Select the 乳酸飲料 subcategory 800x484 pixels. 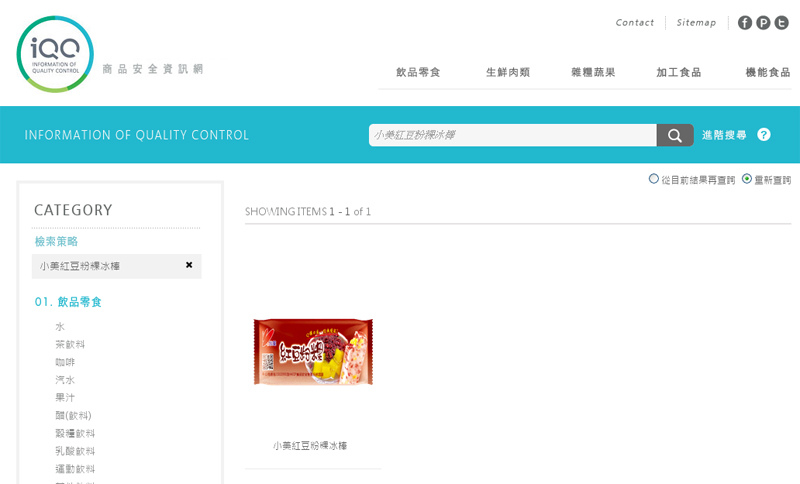click(75, 451)
